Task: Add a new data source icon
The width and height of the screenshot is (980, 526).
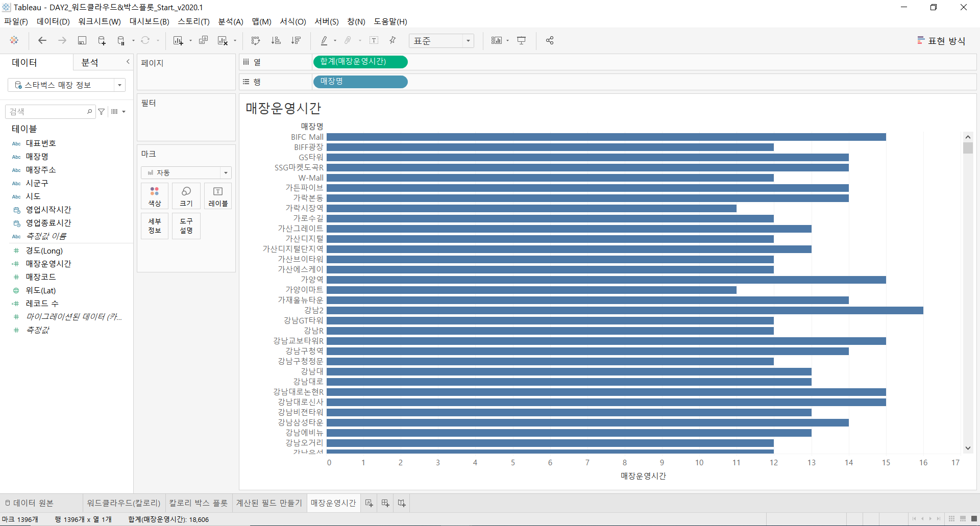Action: (x=102, y=40)
